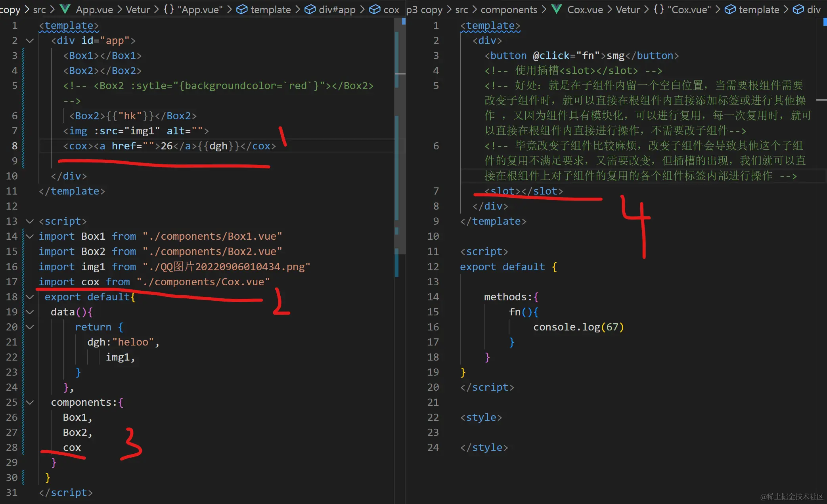Click the cube icon beside right pane div breadcrumb

(798, 9)
